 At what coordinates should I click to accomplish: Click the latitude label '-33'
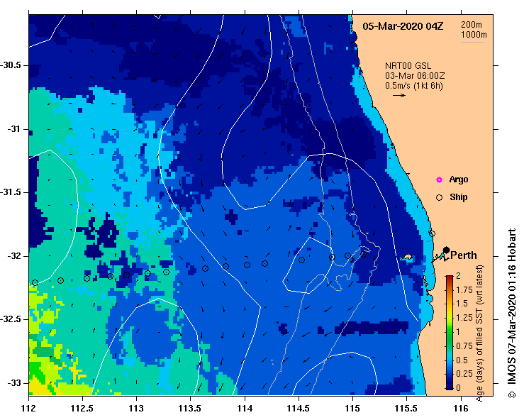[x=13, y=383]
